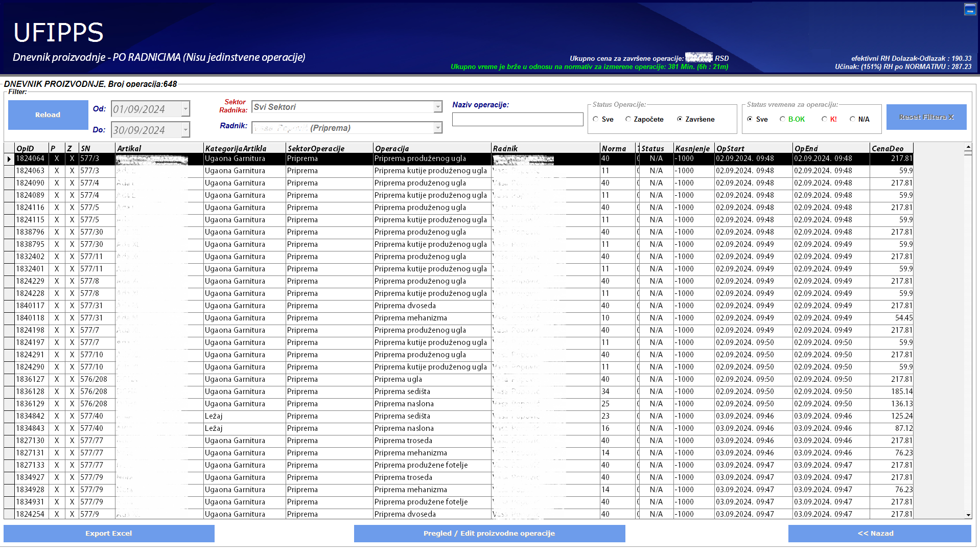
Task: Click the minimize window icon top right
Action: tap(970, 9)
